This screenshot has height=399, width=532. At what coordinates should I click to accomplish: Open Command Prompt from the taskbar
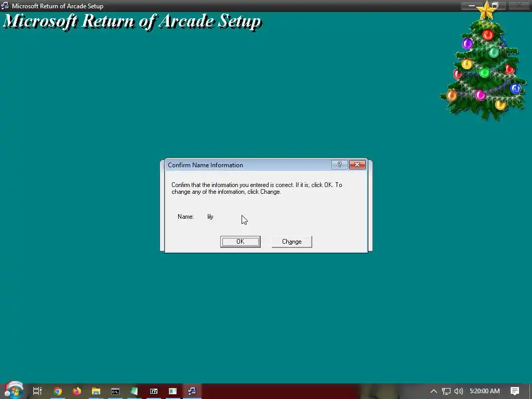tap(115, 392)
